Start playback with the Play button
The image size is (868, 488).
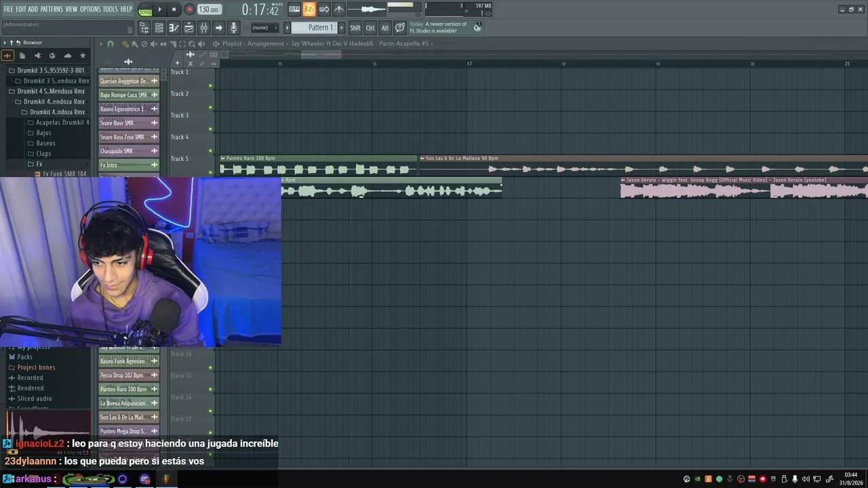tap(160, 9)
